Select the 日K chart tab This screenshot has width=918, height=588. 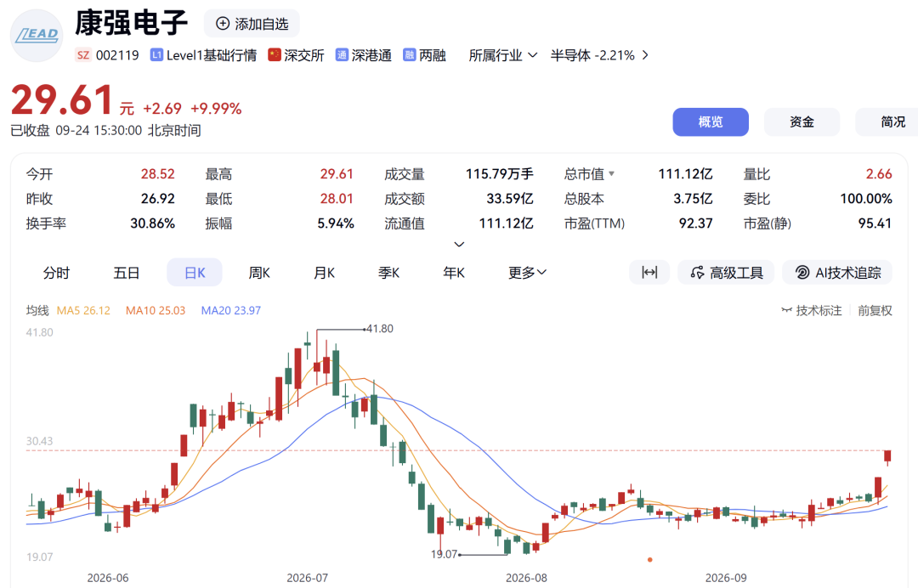click(195, 273)
